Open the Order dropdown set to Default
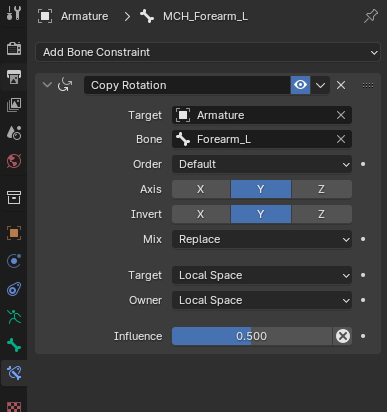 click(x=262, y=164)
